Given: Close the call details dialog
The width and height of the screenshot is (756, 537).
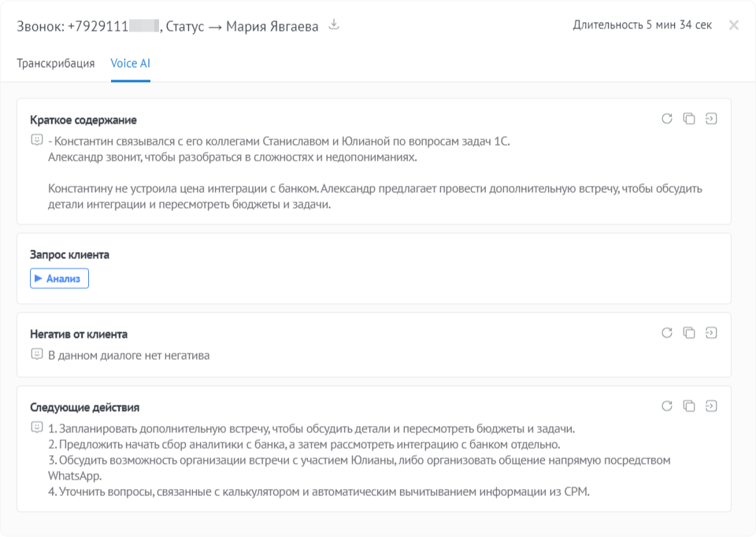Looking at the screenshot, I should 734,25.
